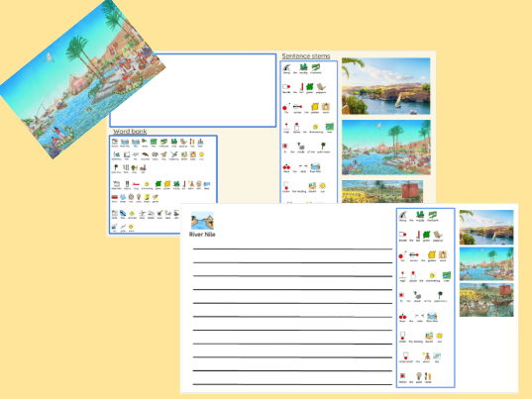Select the 'Sentence stems' heading

click(x=306, y=55)
